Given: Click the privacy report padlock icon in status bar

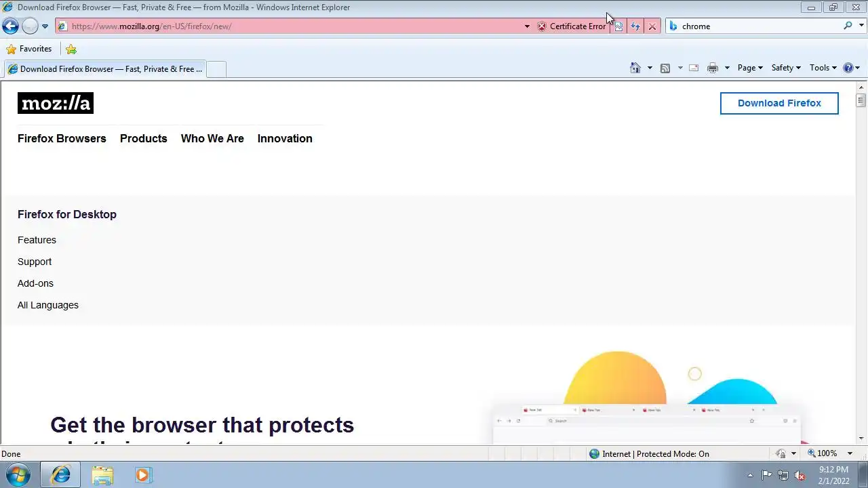Looking at the screenshot, I should [781, 454].
